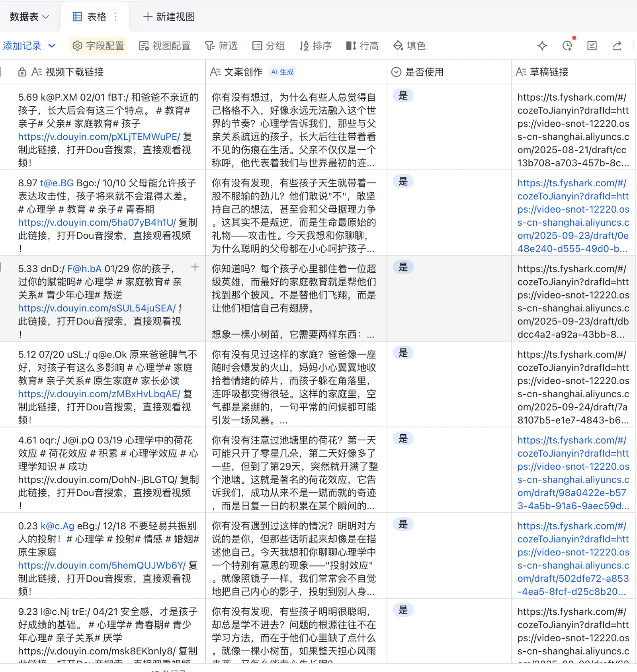The height and width of the screenshot is (672, 637).
Task: Select draft cell with 2025-09-24/draft/7a
Action: 573,384
